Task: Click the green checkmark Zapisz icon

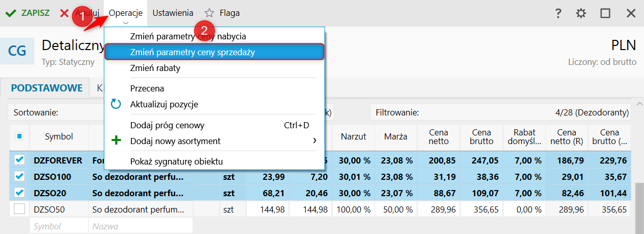Action: [x=10, y=13]
